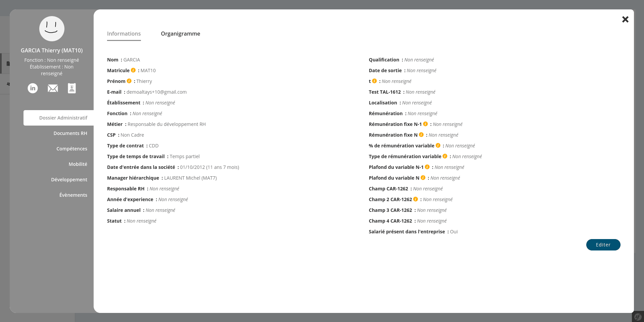This screenshot has width=644, height=322.
Task: Click info icon next to Champ 2 CAR-1262
Action: coord(416,199)
